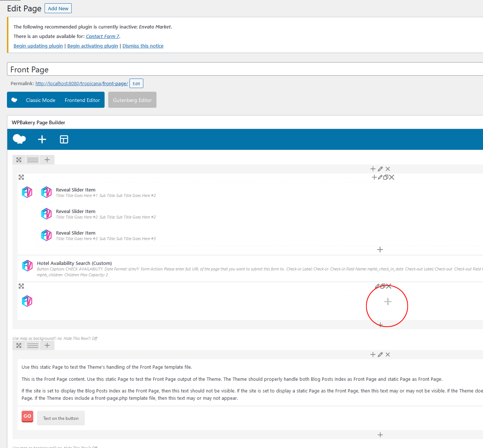The width and height of the screenshot is (483, 448).
Task: Click the WPBakery logo in blue toolbar
Action: [x=19, y=139]
